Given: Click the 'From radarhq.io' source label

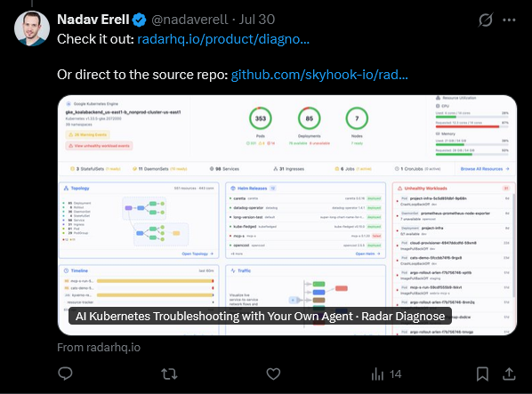Looking at the screenshot, I should coord(99,348).
